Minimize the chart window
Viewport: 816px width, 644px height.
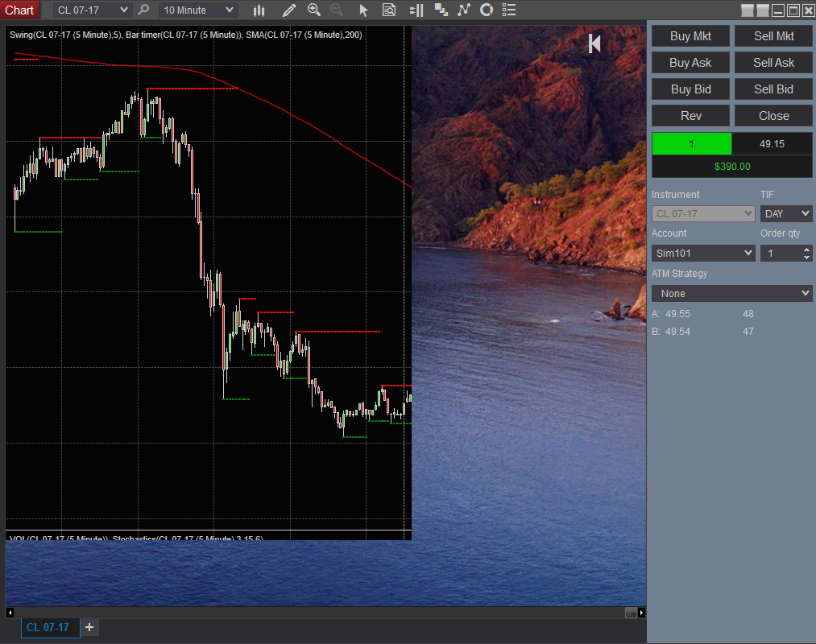[x=778, y=10]
